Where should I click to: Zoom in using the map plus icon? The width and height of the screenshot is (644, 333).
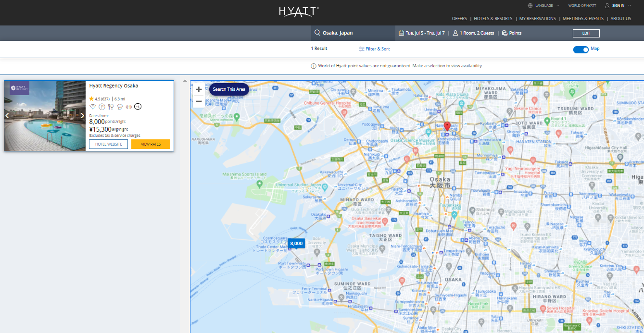coord(199,89)
